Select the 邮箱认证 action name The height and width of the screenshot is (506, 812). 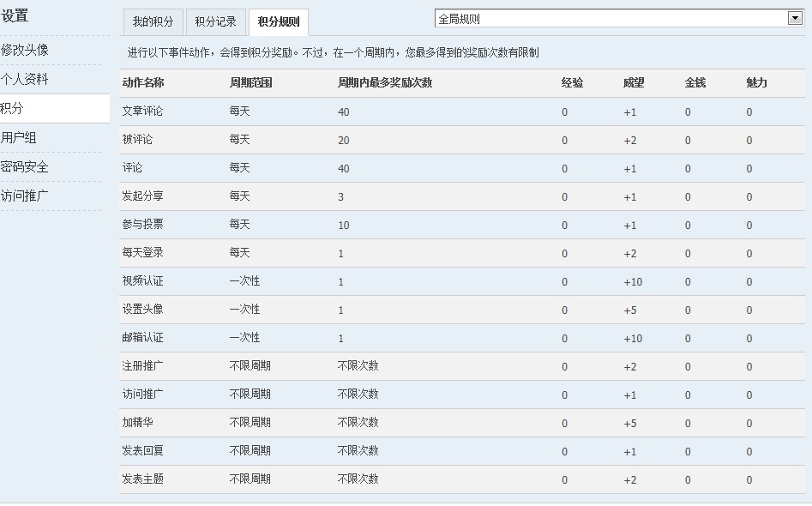pyautogui.click(x=142, y=338)
